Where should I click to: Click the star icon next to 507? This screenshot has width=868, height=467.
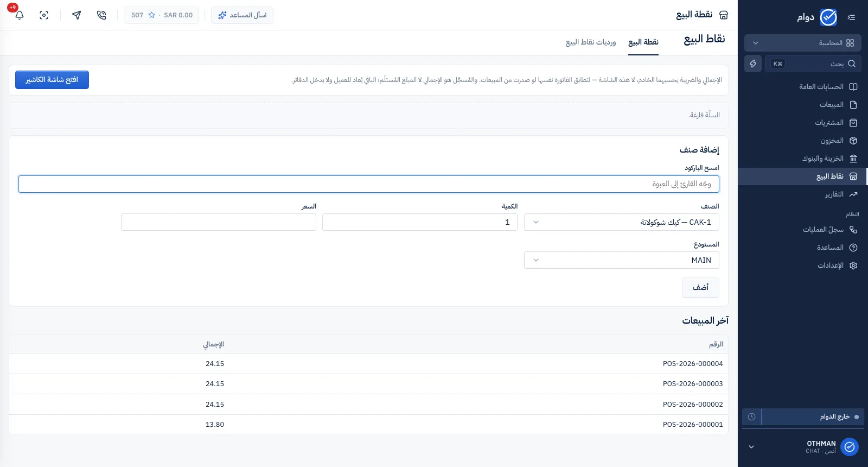(x=152, y=15)
